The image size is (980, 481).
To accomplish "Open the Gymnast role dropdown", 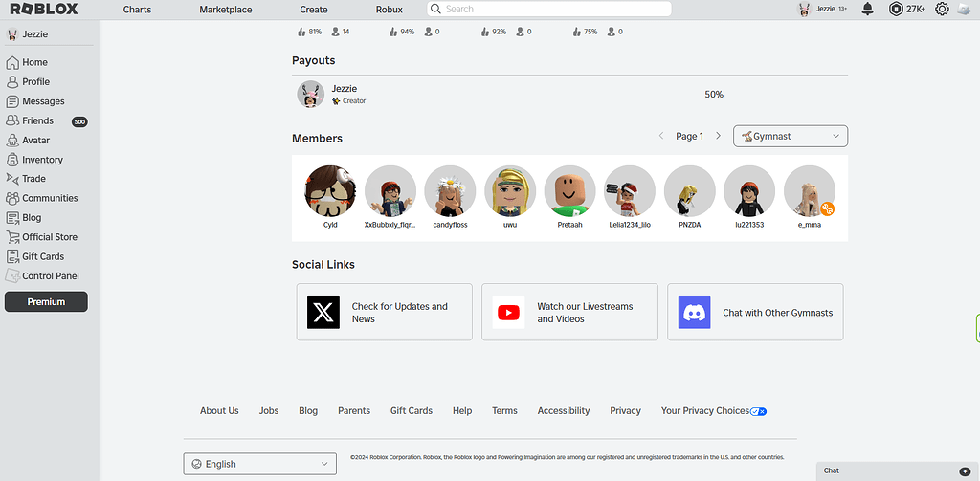I will click(x=790, y=136).
